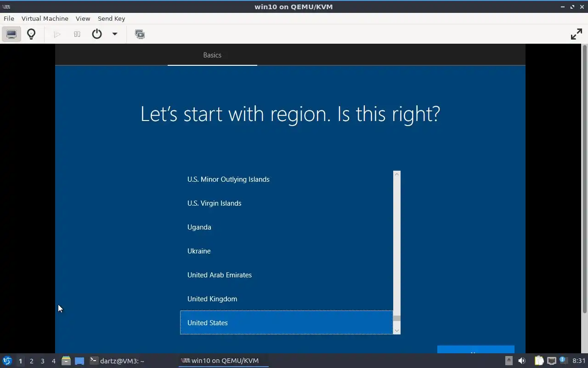
Task: Minimize the QEMU/KVM window
Action: coord(563,6)
